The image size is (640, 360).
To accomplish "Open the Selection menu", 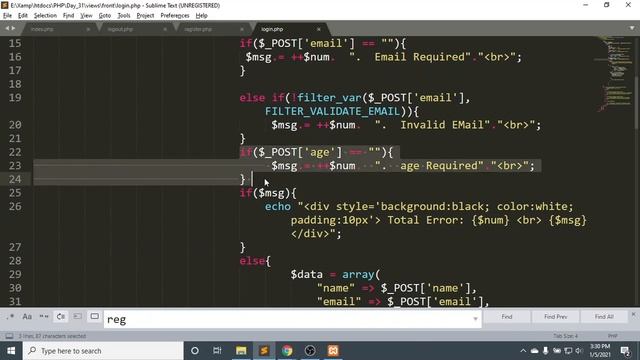I will 45,16.
